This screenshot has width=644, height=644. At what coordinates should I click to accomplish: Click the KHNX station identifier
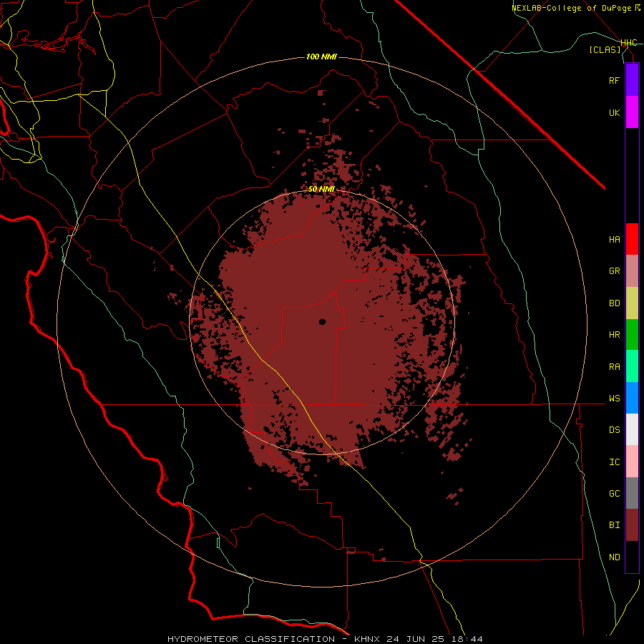pyautogui.click(x=367, y=639)
